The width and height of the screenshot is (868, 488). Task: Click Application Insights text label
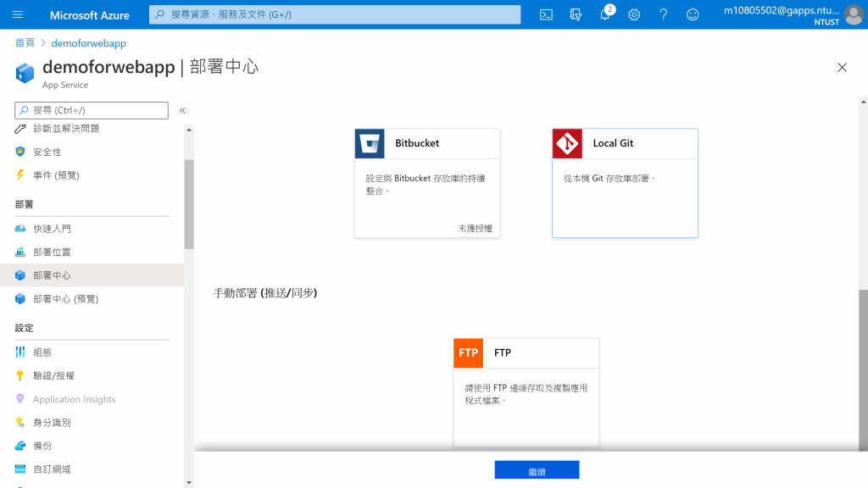(x=75, y=400)
